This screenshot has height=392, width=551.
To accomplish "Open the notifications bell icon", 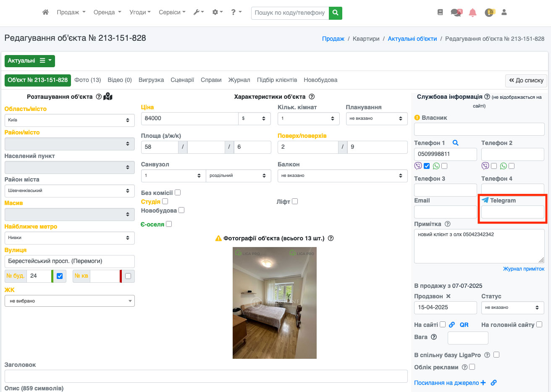I will click(472, 13).
